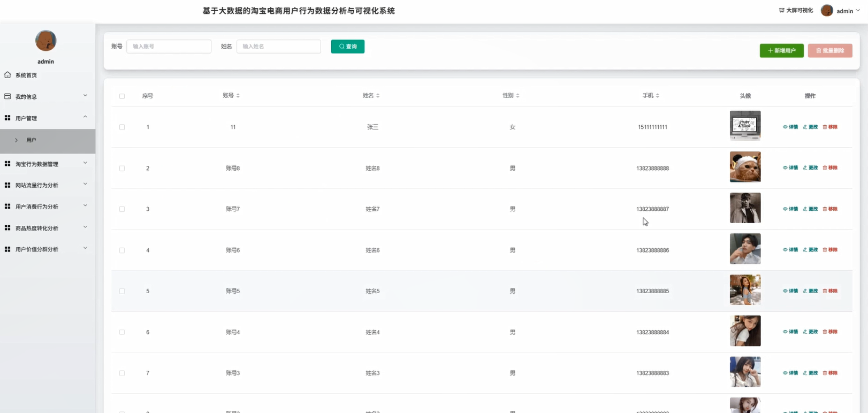Screen dimensions: 868x413
Task: Remove (移除) the row for 账号7
Action: pyautogui.click(x=830, y=209)
